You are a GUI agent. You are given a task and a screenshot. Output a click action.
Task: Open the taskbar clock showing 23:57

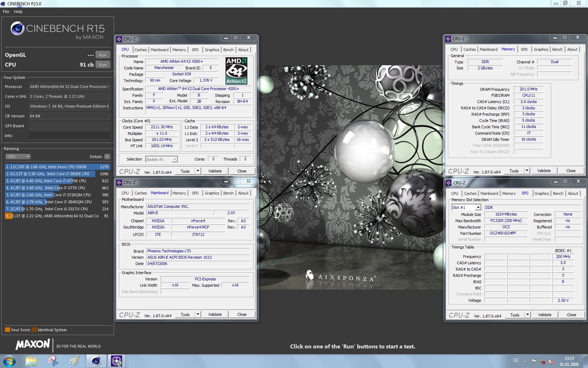point(569,361)
